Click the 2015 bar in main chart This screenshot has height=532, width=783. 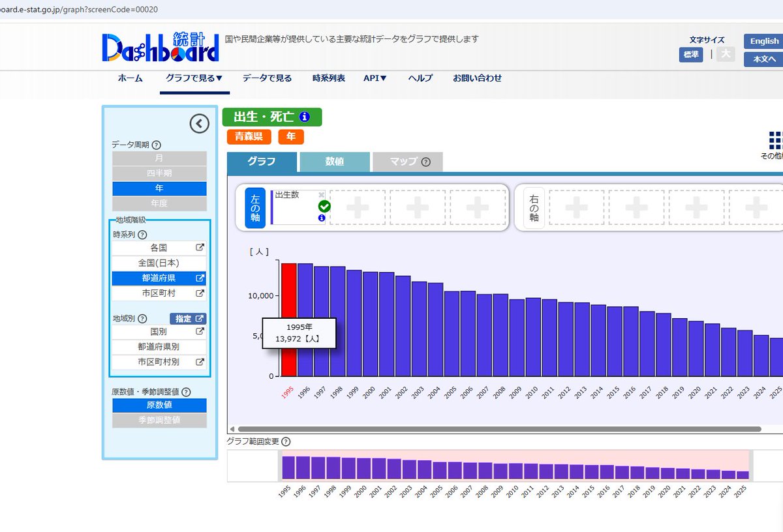coord(615,342)
